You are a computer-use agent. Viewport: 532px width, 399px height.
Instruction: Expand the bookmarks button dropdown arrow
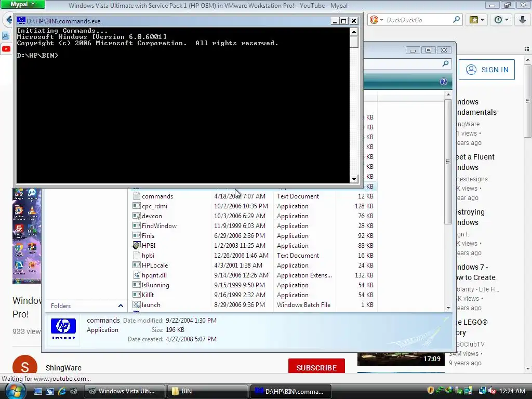pos(482,20)
